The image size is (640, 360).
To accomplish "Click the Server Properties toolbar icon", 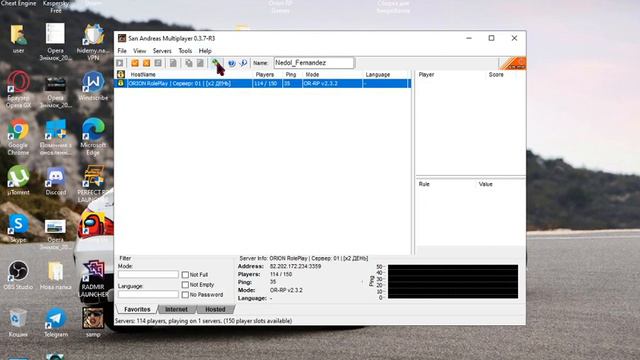I will 200,63.
